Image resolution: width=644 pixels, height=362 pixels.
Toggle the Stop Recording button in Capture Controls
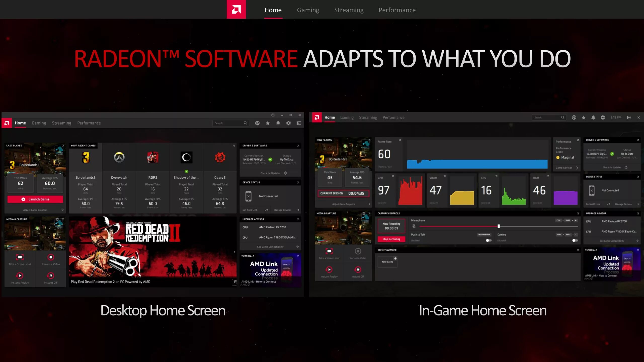pos(391,239)
